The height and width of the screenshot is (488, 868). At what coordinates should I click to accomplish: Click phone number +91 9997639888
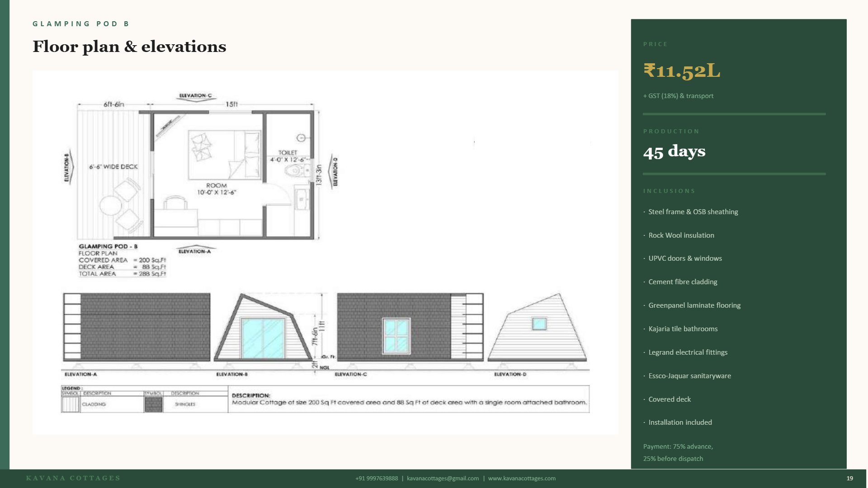(x=377, y=479)
